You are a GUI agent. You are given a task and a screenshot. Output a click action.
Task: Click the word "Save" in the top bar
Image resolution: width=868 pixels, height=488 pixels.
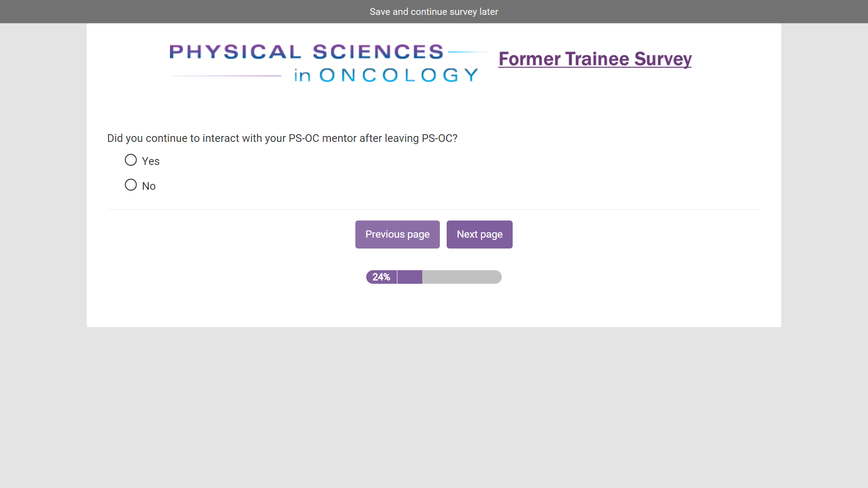(380, 12)
